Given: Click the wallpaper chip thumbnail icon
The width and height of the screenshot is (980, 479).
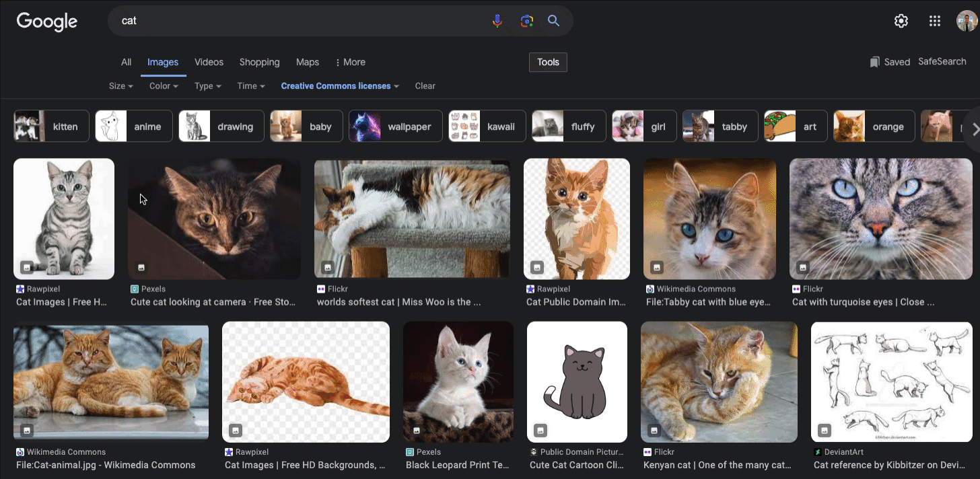Looking at the screenshot, I should coord(365,126).
